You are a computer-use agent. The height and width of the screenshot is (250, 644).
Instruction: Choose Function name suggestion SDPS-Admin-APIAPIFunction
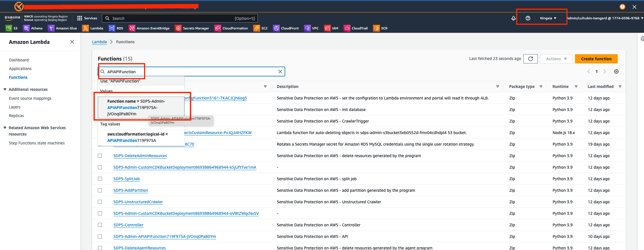click(x=141, y=108)
